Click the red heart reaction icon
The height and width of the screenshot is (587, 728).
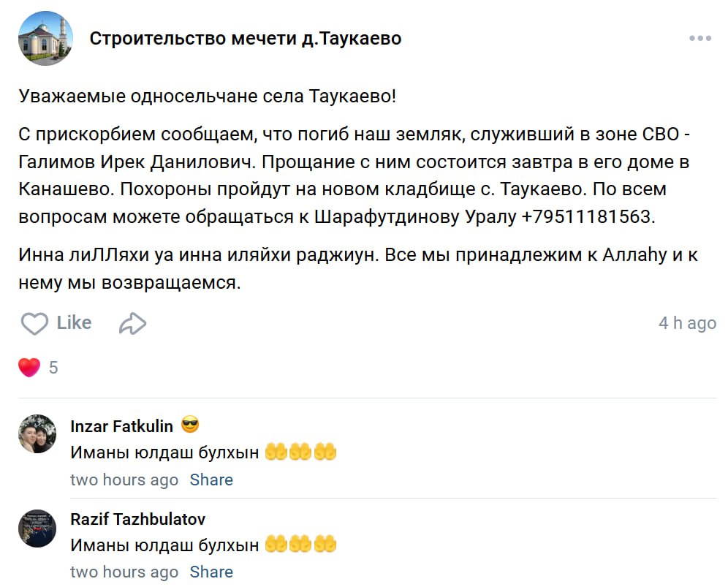(x=29, y=367)
